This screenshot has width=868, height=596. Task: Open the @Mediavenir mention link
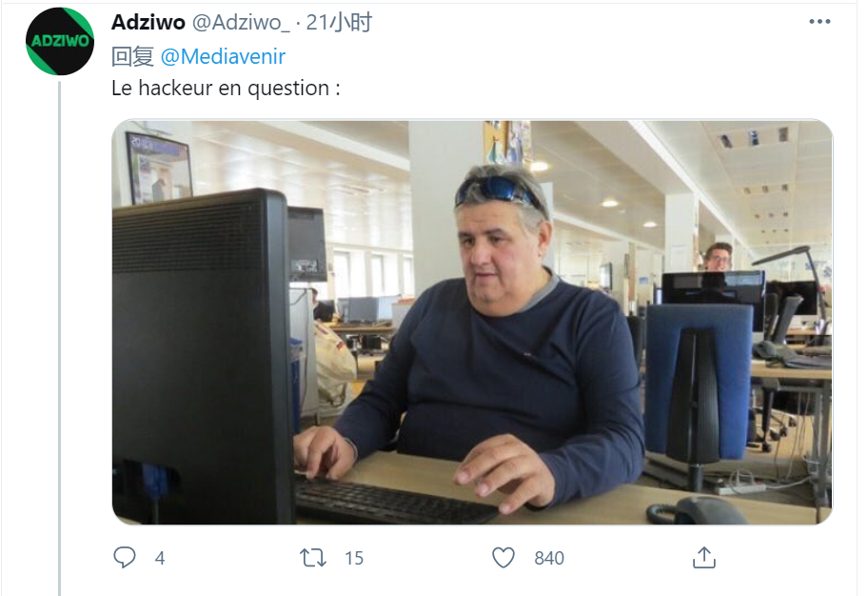pyautogui.click(x=223, y=56)
